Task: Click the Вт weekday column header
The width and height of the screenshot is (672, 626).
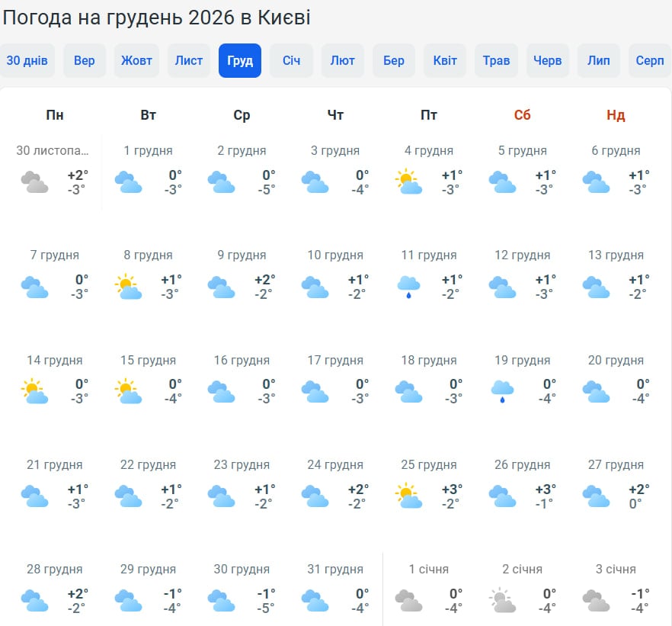Action: pyautogui.click(x=149, y=115)
